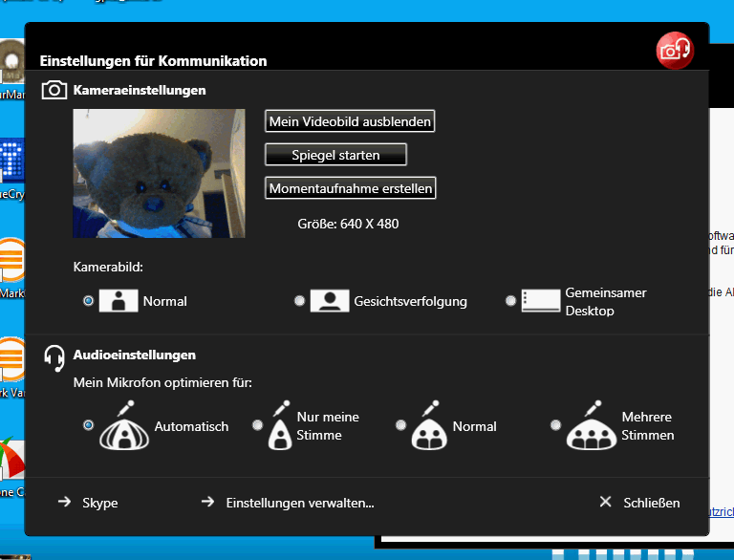
Task: Select Normal microphone mode radio button
Action: tap(400, 425)
